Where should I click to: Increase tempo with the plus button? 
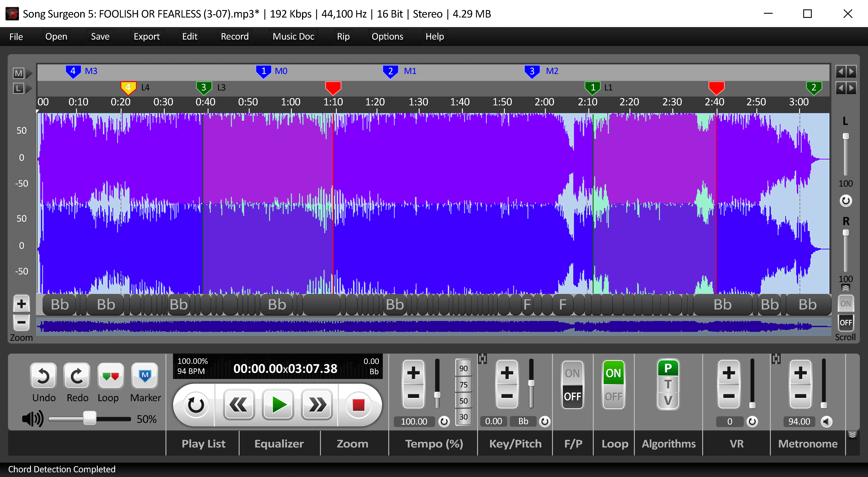coord(414,373)
